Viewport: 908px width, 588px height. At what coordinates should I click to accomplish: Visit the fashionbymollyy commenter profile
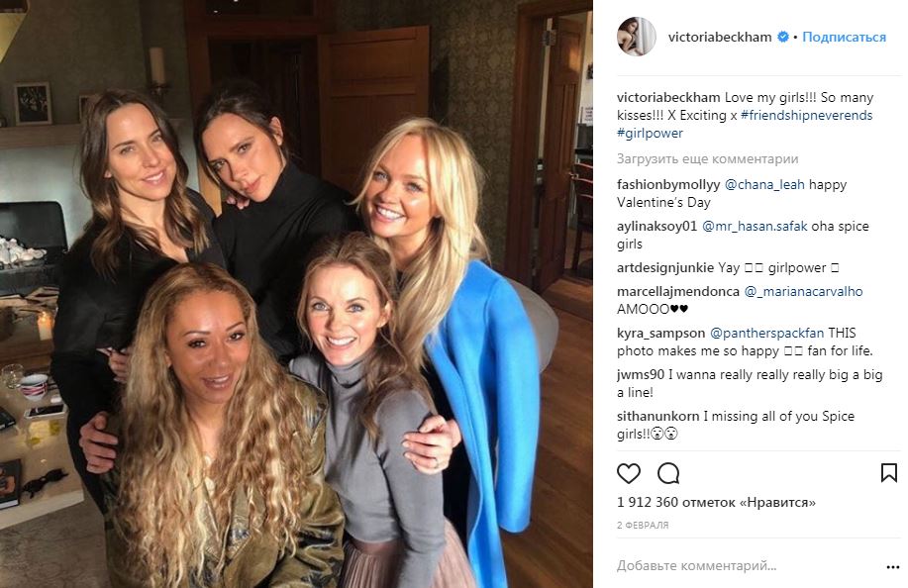coord(668,185)
